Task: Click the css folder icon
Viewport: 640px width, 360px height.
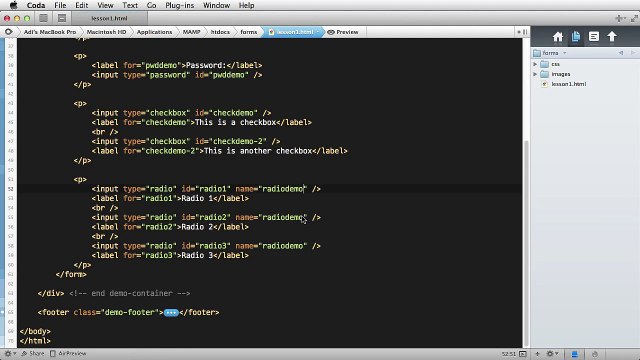Action: 544,64
